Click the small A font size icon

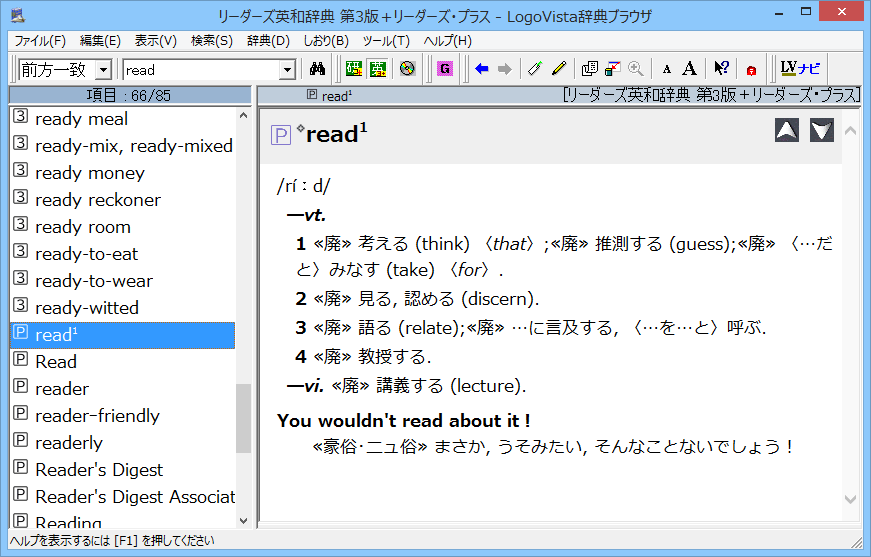point(667,69)
